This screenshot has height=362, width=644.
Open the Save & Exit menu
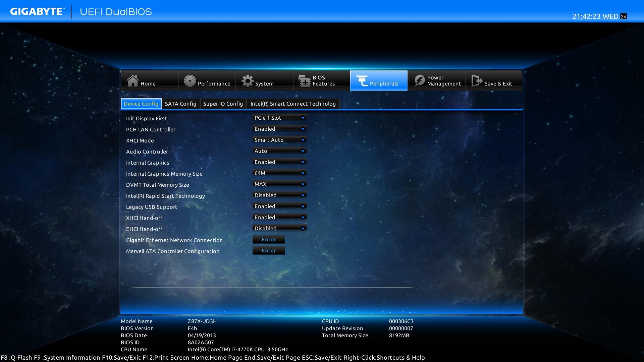494,81
